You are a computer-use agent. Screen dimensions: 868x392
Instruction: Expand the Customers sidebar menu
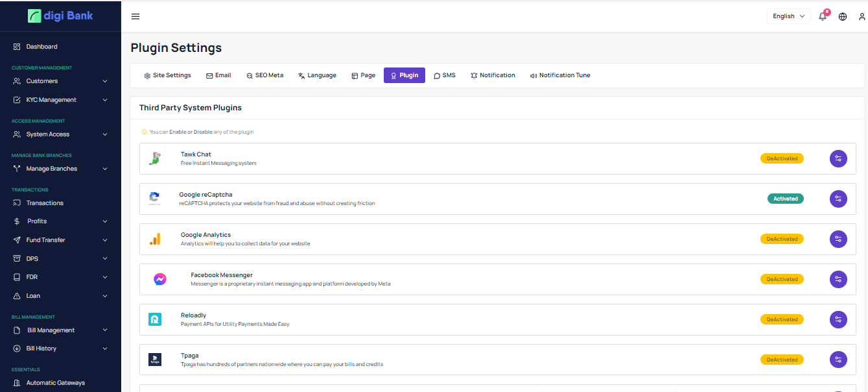coord(60,81)
